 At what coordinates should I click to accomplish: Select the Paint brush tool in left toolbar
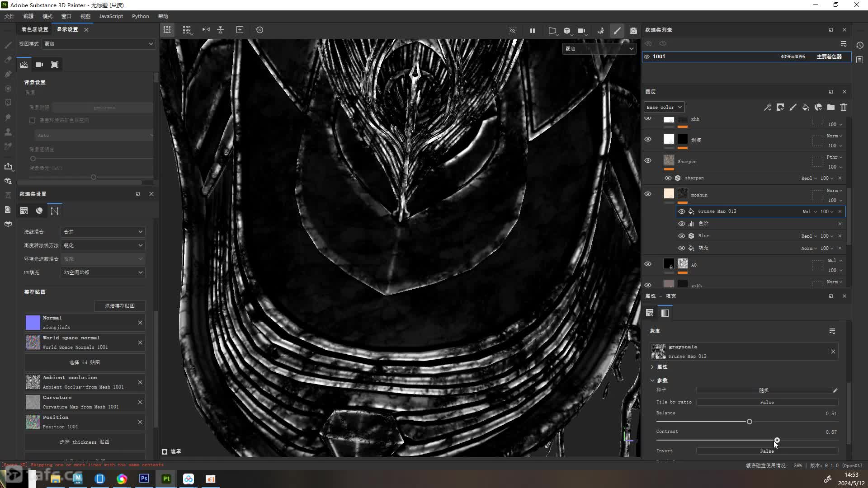8,45
